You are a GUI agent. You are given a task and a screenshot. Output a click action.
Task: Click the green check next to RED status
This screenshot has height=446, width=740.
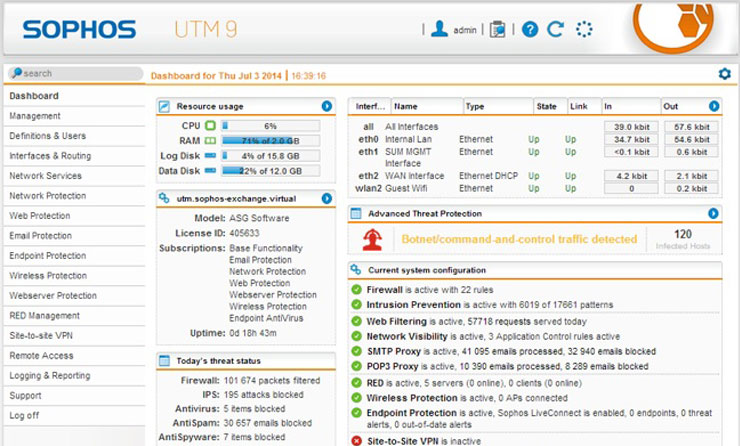[356, 383]
